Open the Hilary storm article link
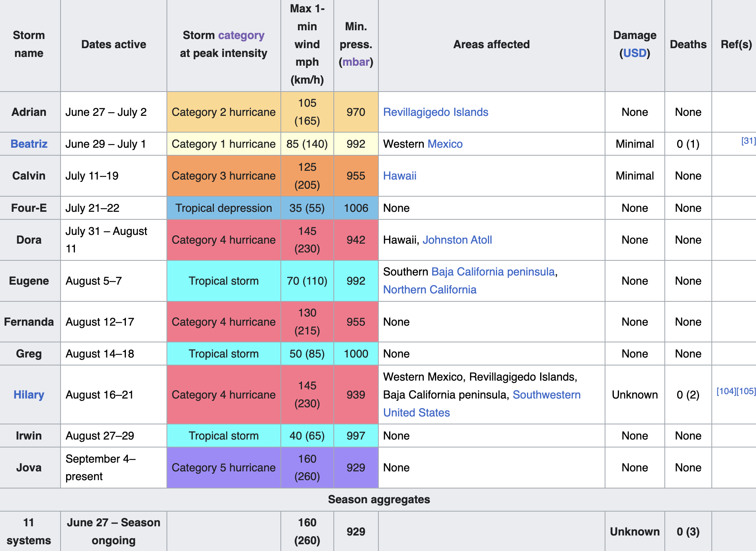This screenshot has height=551, width=756. click(29, 395)
